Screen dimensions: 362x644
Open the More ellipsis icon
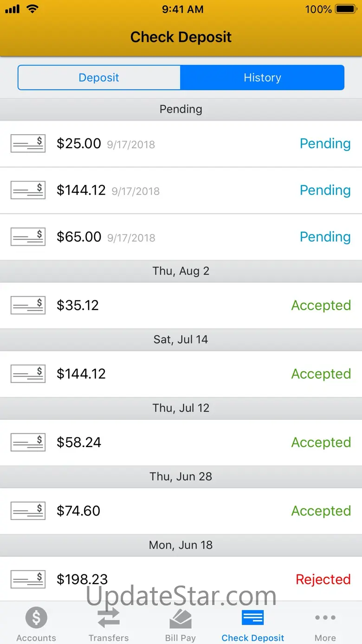coord(325,618)
